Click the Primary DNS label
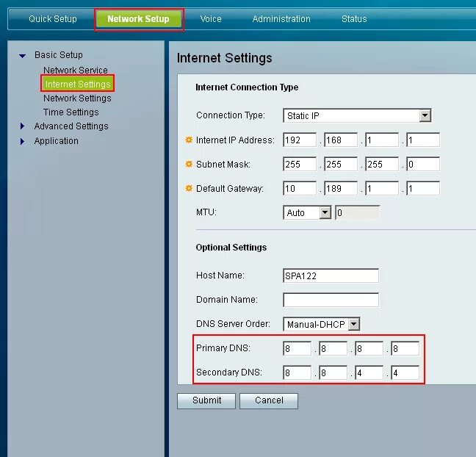This screenshot has height=457, width=476. [x=223, y=348]
